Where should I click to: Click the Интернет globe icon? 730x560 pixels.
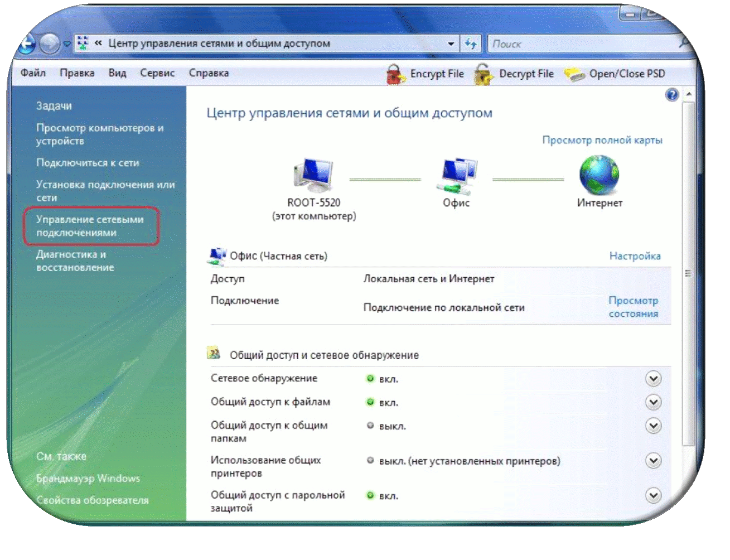[600, 175]
